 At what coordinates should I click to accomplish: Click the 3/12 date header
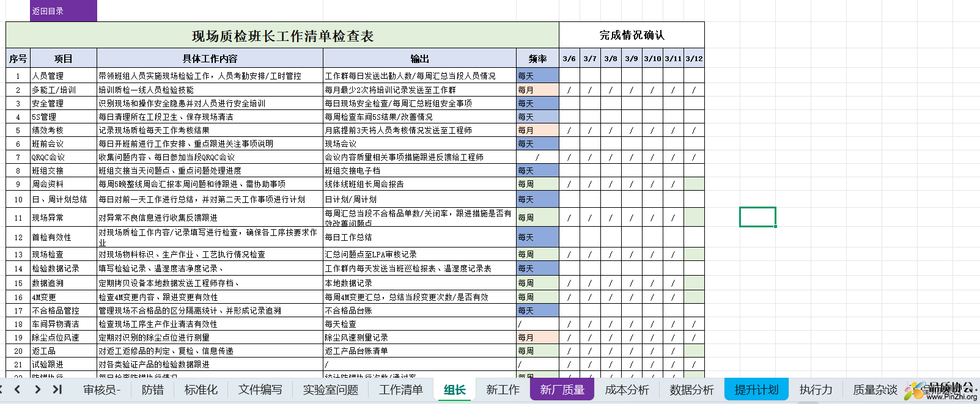coord(694,58)
